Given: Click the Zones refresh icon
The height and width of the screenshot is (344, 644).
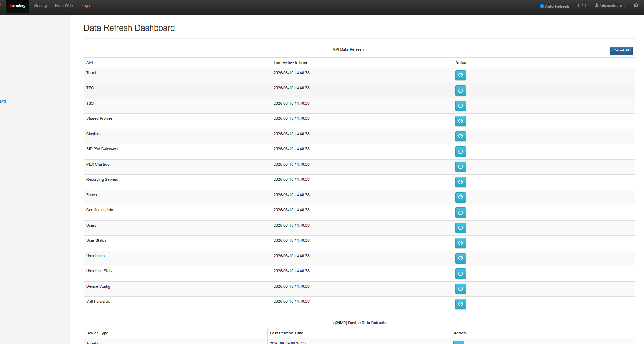Looking at the screenshot, I should pyautogui.click(x=460, y=197).
